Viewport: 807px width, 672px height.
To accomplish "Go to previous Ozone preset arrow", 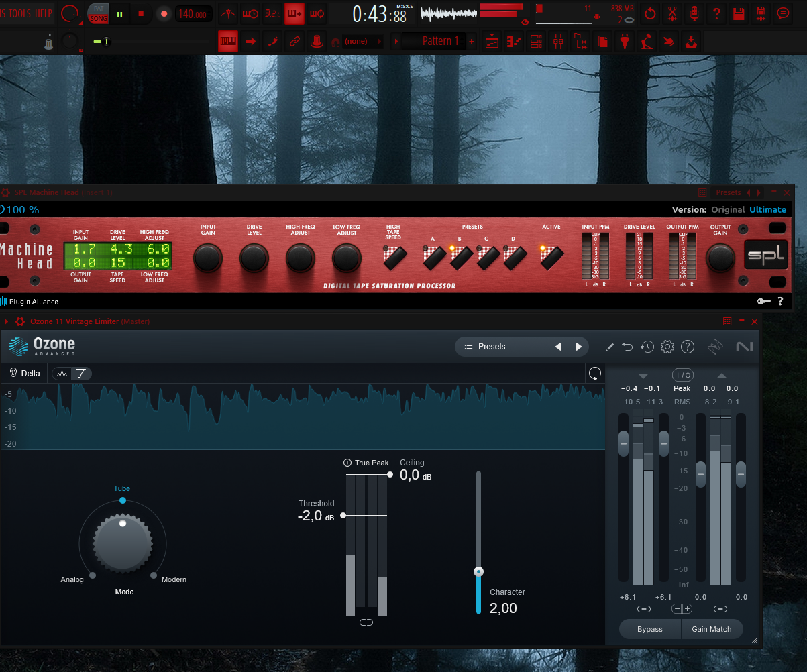I will click(x=557, y=347).
